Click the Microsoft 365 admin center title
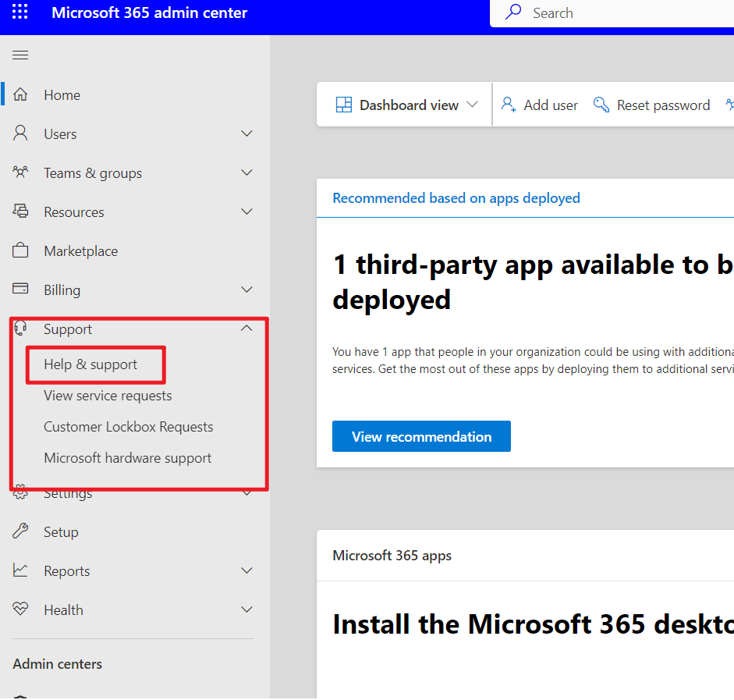The height and width of the screenshot is (700, 734). [149, 12]
